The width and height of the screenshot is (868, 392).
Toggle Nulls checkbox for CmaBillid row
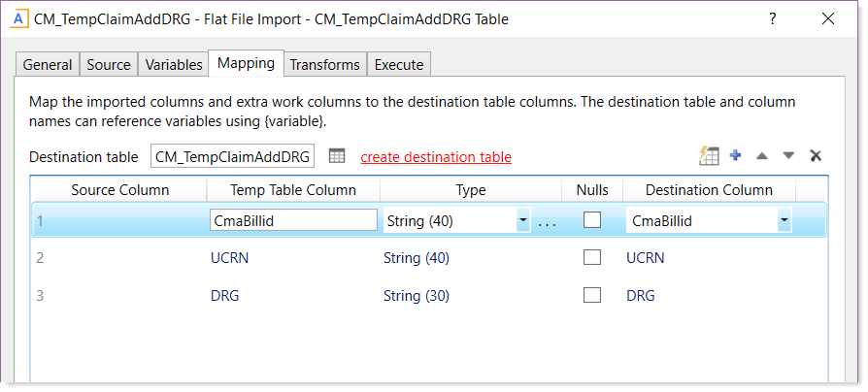coord(591,220)
